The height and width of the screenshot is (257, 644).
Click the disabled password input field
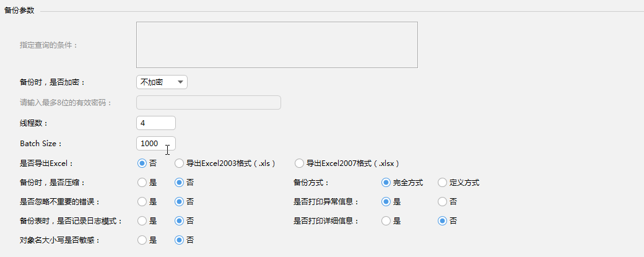208,103
